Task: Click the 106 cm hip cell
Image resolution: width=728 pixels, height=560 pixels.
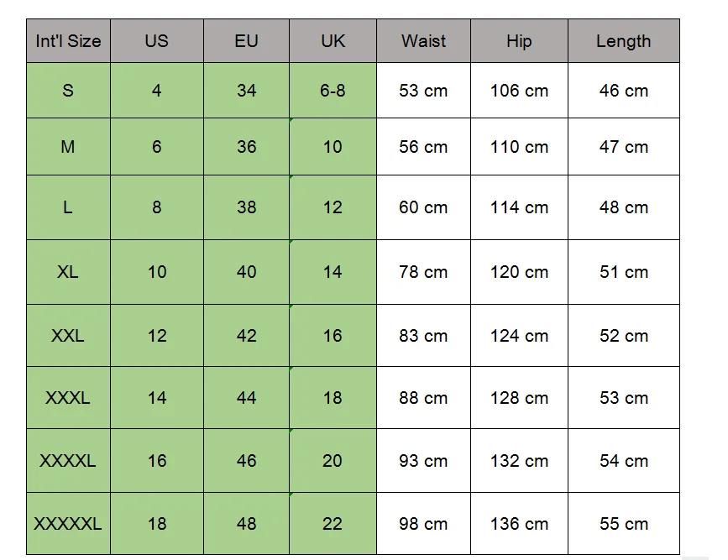Action: (519, 90)
